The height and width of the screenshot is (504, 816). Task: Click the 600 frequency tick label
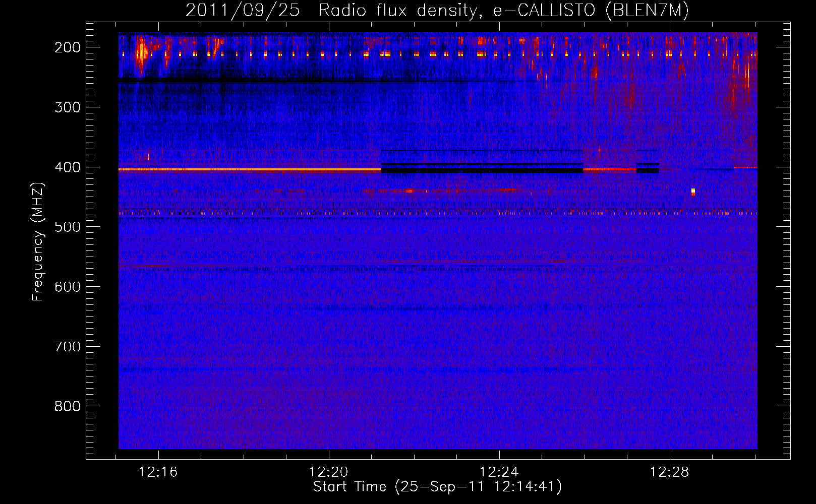pyautogui.click(x=68, y=287)
